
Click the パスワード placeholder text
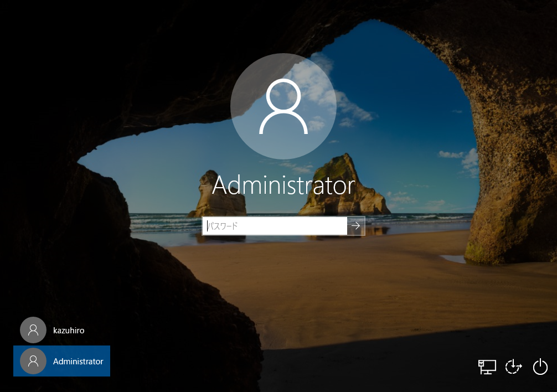(223, 226)
